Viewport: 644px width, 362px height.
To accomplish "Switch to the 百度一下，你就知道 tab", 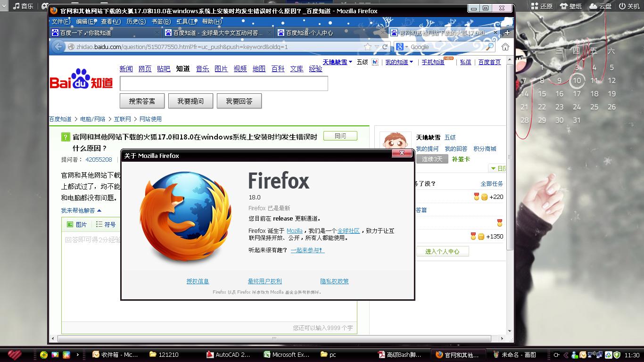I will pos(106,33).
